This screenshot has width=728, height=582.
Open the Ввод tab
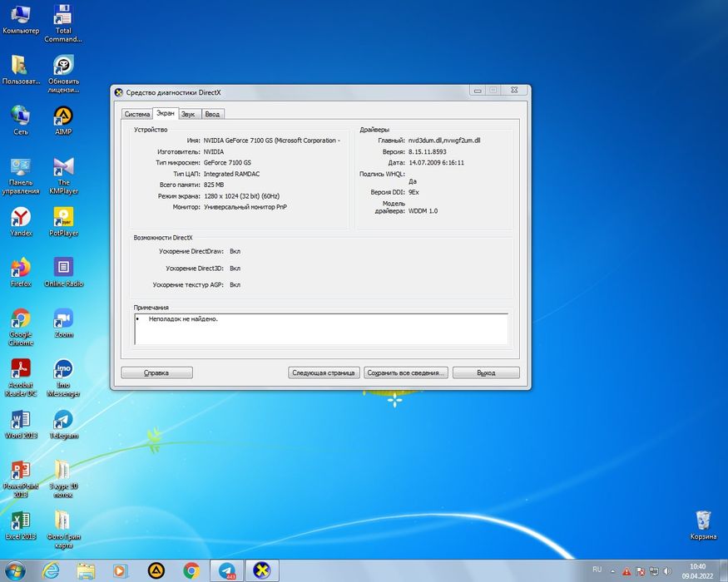[x=212, y=114]
